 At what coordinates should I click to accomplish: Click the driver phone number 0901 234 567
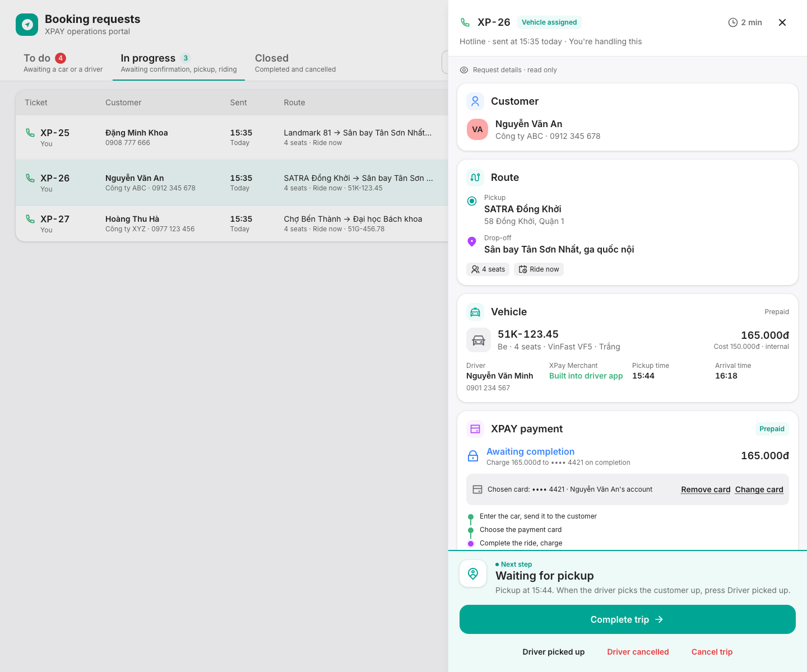(x=488, y=388)
